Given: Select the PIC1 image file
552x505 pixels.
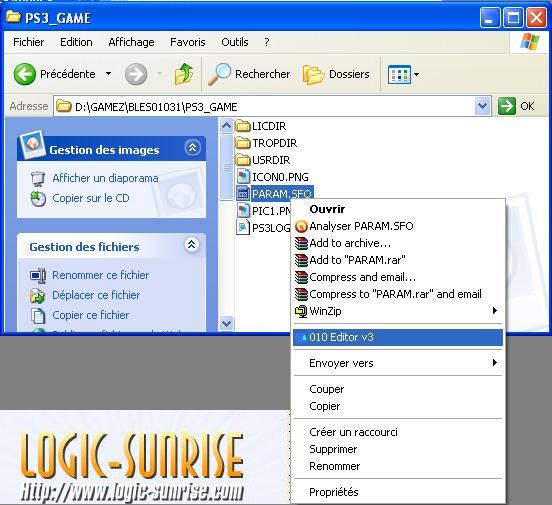Looking at the screenshot, I should tap(264, 211).
